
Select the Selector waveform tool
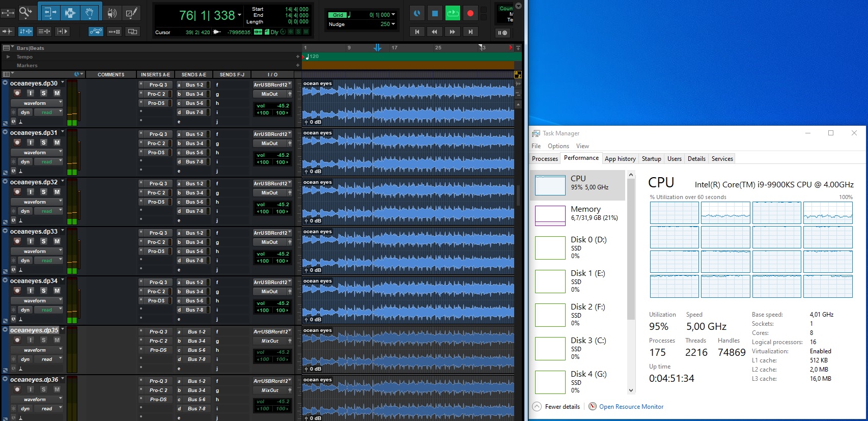[70, 12]
